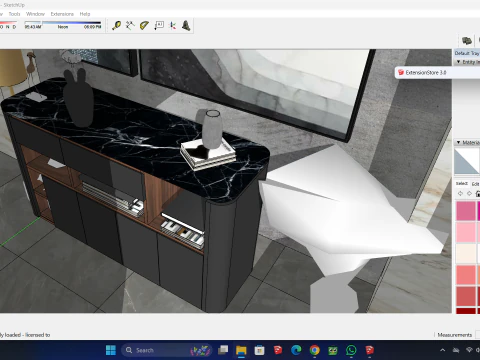This screenshot has height=360, width=480.
Task: Select the 3D Text tool
Action: coord(186,26)
